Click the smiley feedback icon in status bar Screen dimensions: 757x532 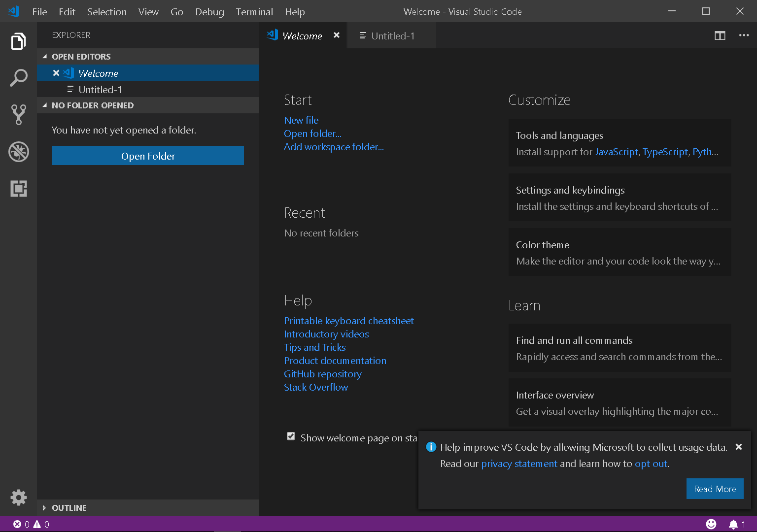click(x=712, y=524)
